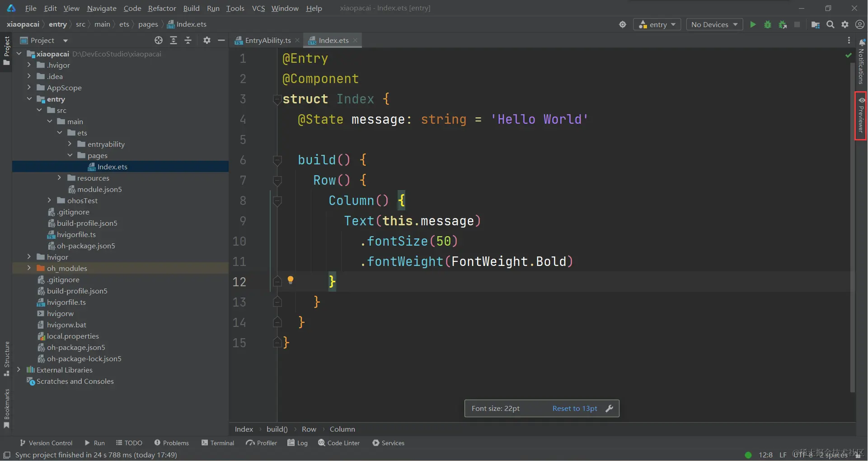Screen dimensions: 868x461
Task: Click the Stop square icon in toolbar
Action: [x=797, y=24]
